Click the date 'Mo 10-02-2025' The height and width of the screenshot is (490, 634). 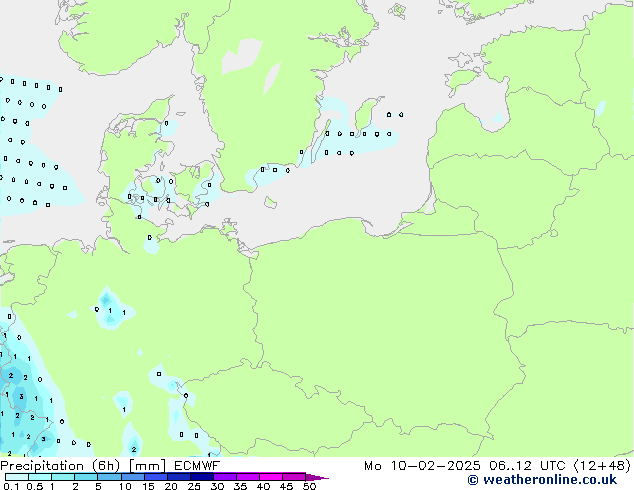pyautogui.click(x=422, y=466)
